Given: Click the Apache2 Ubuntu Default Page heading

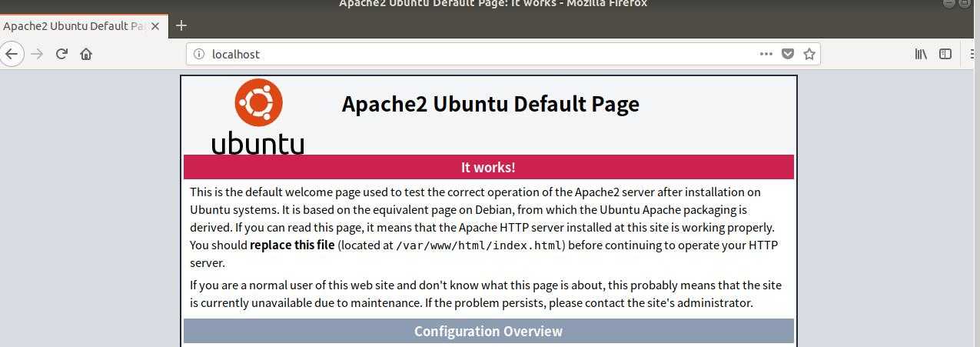Looking at the screenshot, I should coord(490,104).
